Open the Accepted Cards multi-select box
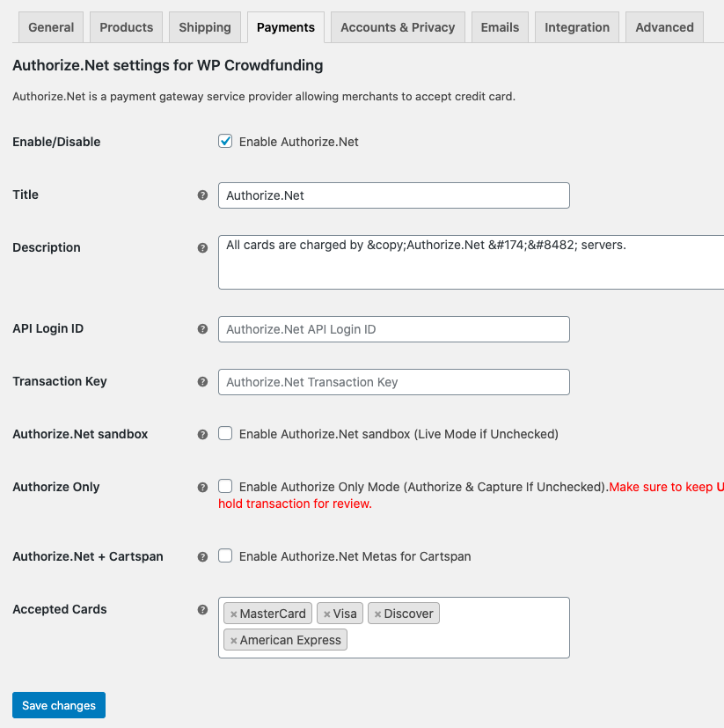724x728 pixels. [x=394, y=628]
